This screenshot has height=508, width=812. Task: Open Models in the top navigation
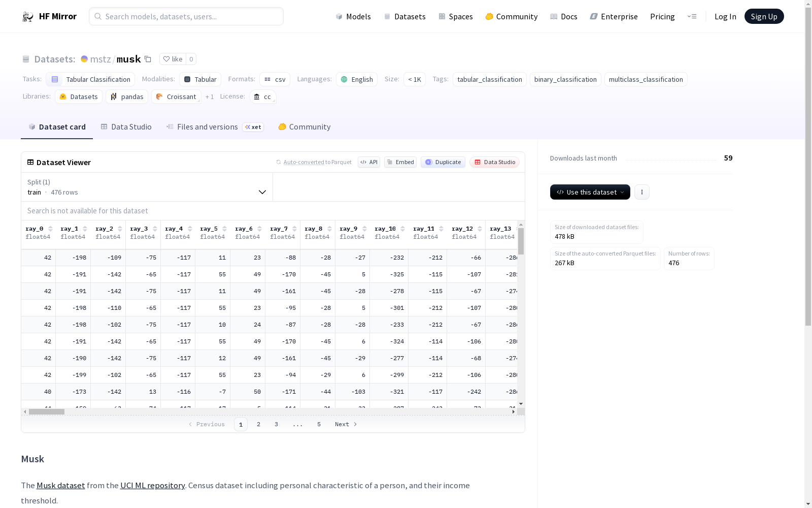(353, 16)
